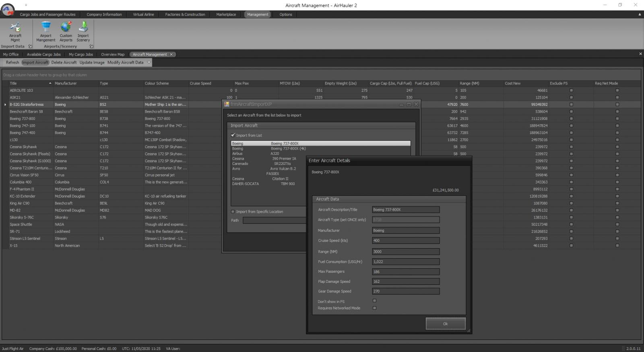Click the Refresh toolbar button
The height and width of the screenshot is (352, 644).
point(12,62)
